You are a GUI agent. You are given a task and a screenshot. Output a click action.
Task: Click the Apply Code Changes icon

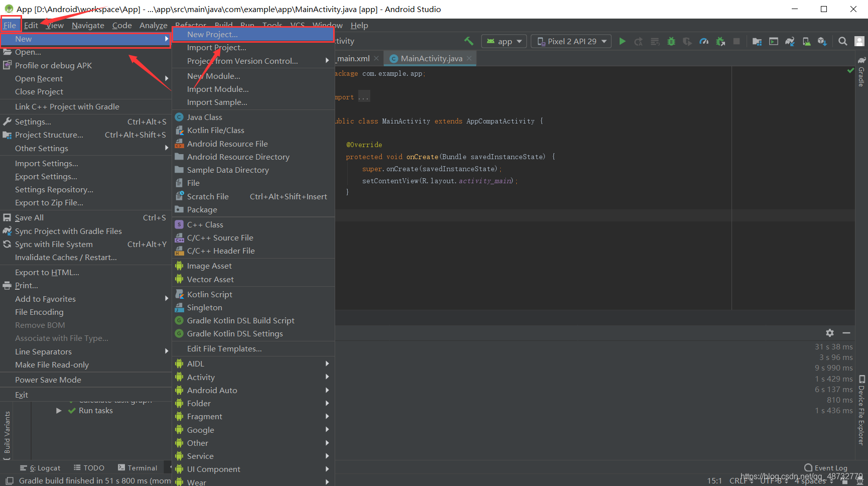pos(655,41)
